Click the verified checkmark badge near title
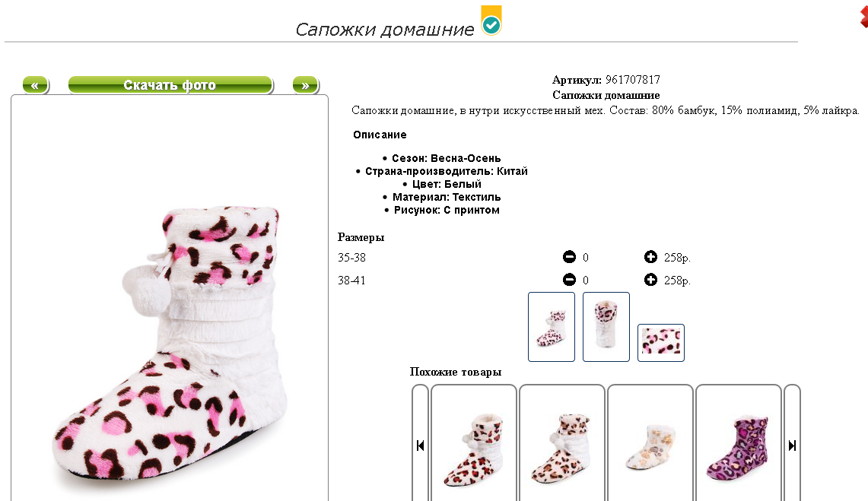Image resolution: width=868 pixels, height=501 pixels. point(491,21)
